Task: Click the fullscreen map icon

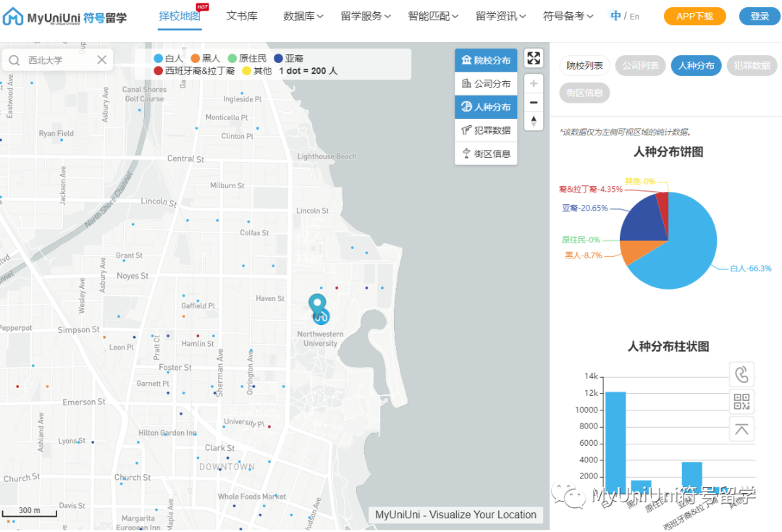Action: pos(534,59)
